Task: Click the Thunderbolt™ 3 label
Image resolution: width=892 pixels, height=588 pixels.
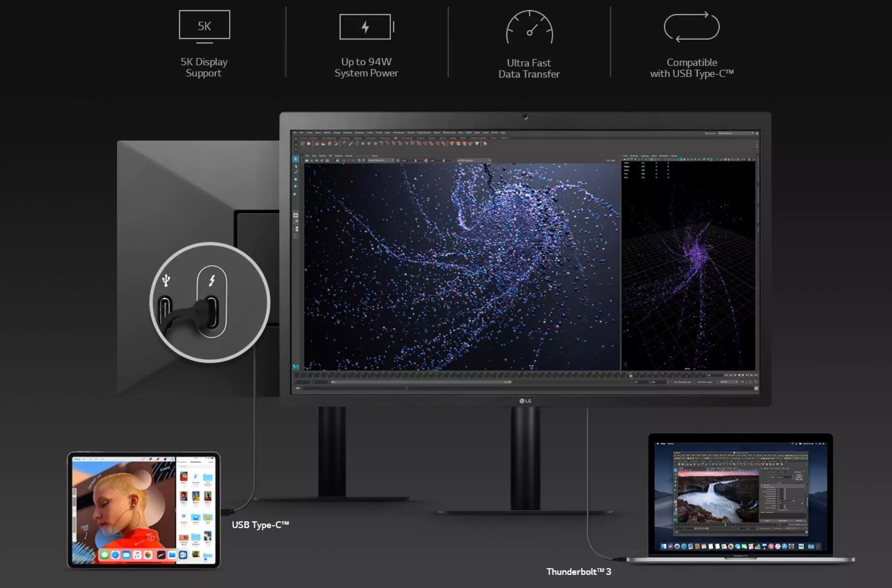Action: pos(579,572)
